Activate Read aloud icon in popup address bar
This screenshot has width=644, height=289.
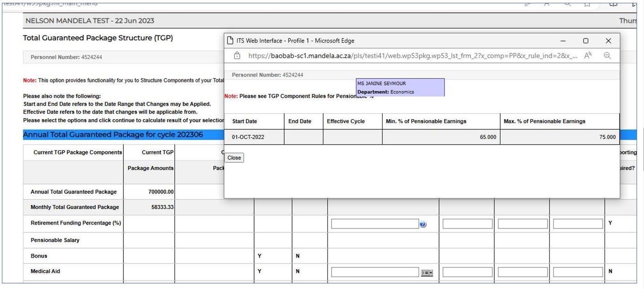pos(588,56)
